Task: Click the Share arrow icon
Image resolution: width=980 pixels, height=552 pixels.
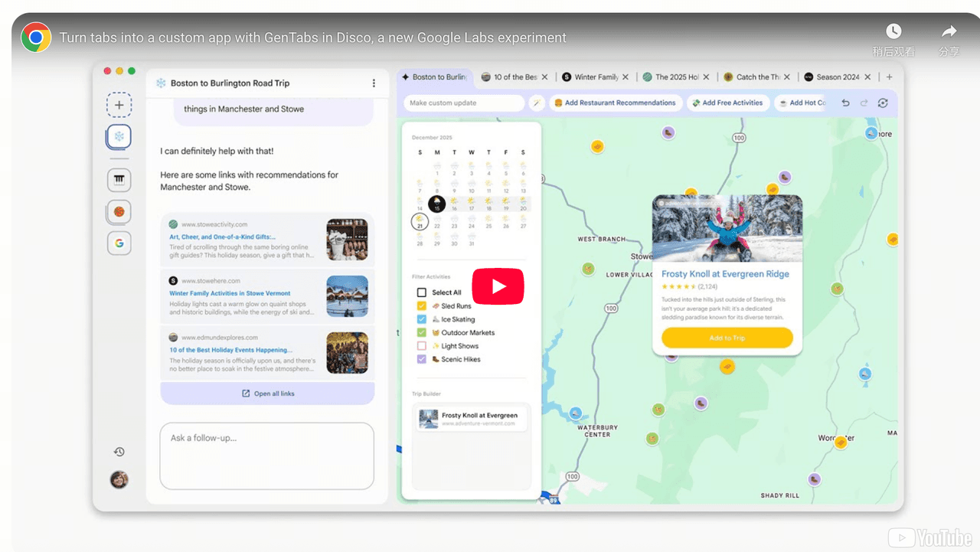Action: pyautogui.click(x=949, y=32)
